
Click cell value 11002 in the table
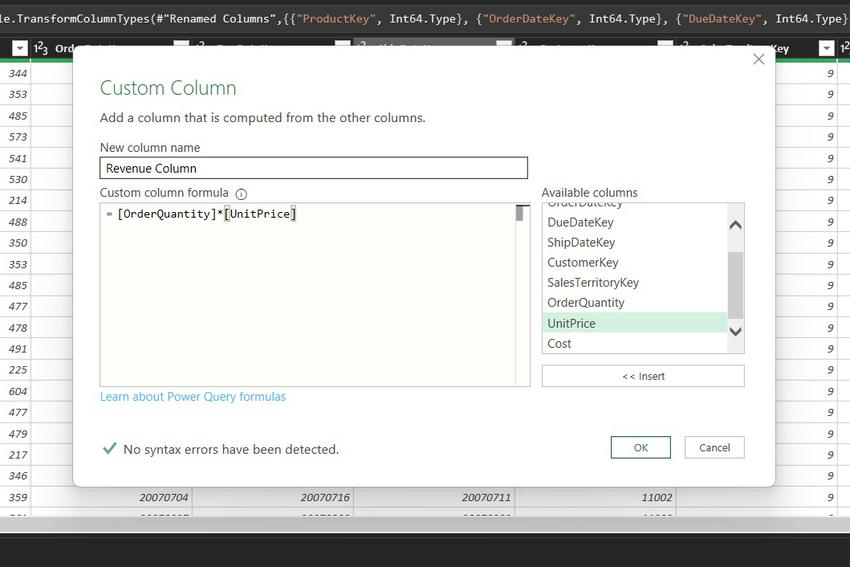click(656, 497)
